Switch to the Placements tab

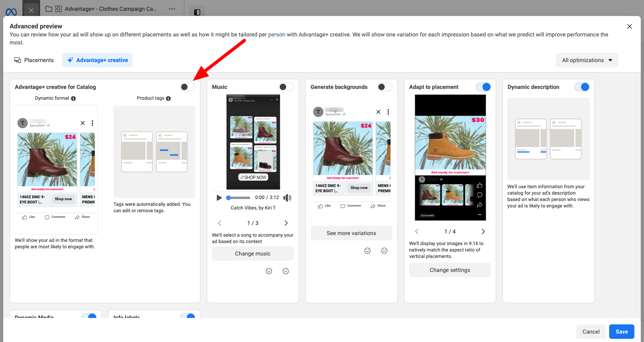coord(34,60)
